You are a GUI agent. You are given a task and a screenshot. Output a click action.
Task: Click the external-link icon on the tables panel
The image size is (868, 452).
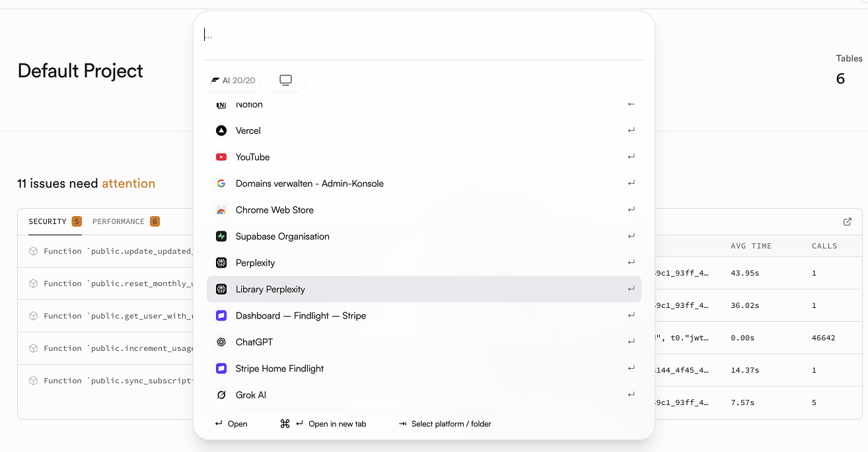847,222
